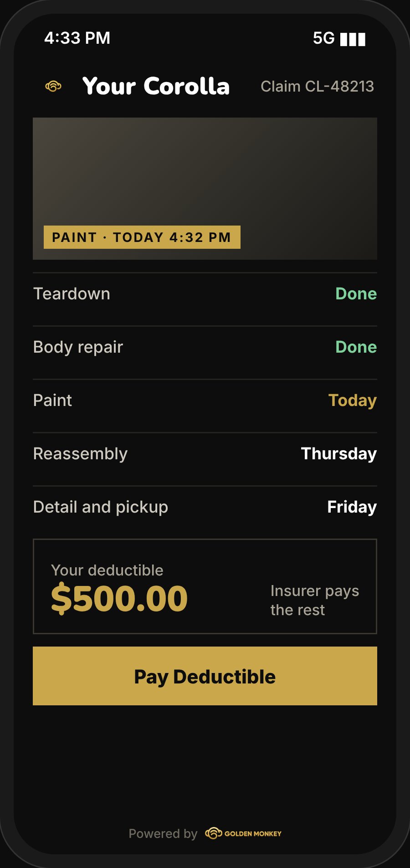This screenshot has width=410, height=868.
Task: Tap the Today status for Paint
Action: 353,401
